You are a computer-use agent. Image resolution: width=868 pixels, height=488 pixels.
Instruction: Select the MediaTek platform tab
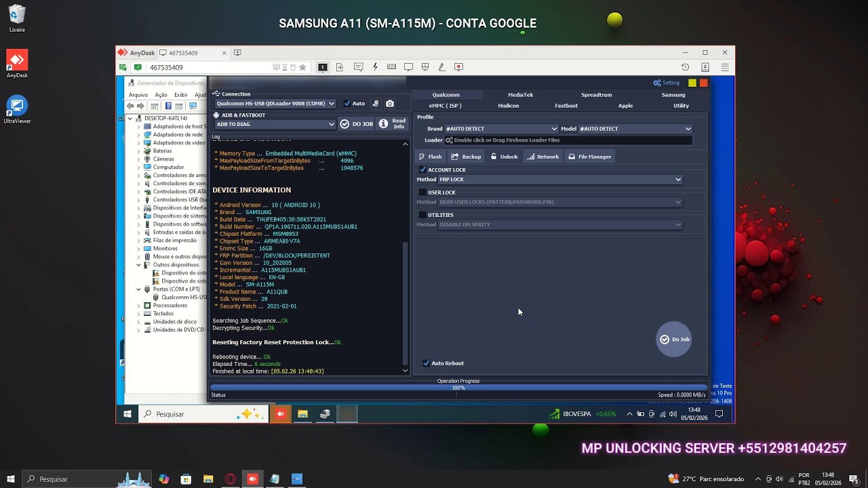pos(521,95)
